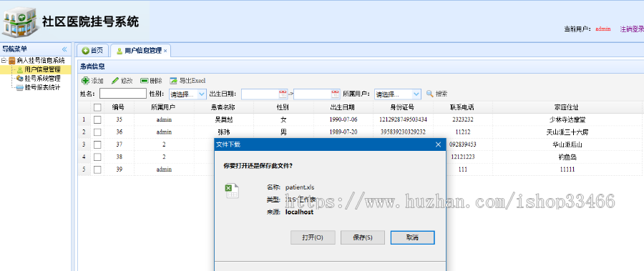Viewport: 644px width, 271px height.
Task: Focus the start 出生日期 input field
Action: pyautogui.click(x=260, y=94)
